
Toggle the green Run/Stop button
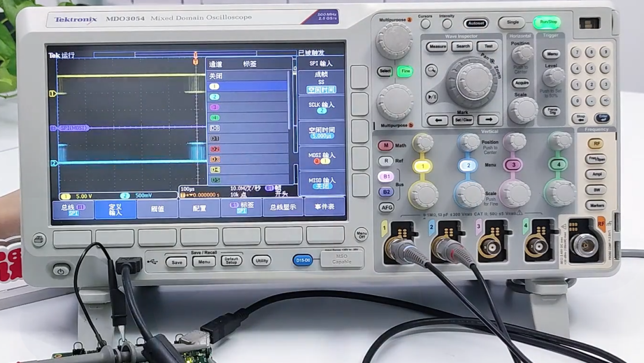click(547, 22)
